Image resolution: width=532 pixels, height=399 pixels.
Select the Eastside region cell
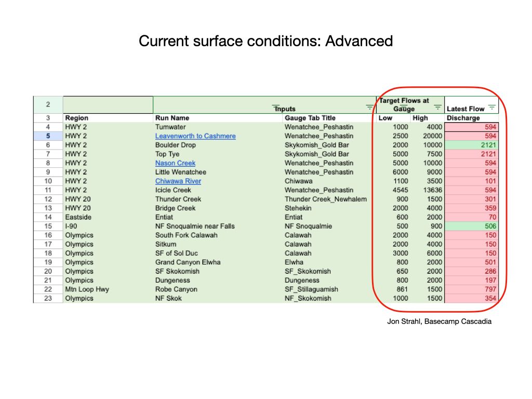108,217
